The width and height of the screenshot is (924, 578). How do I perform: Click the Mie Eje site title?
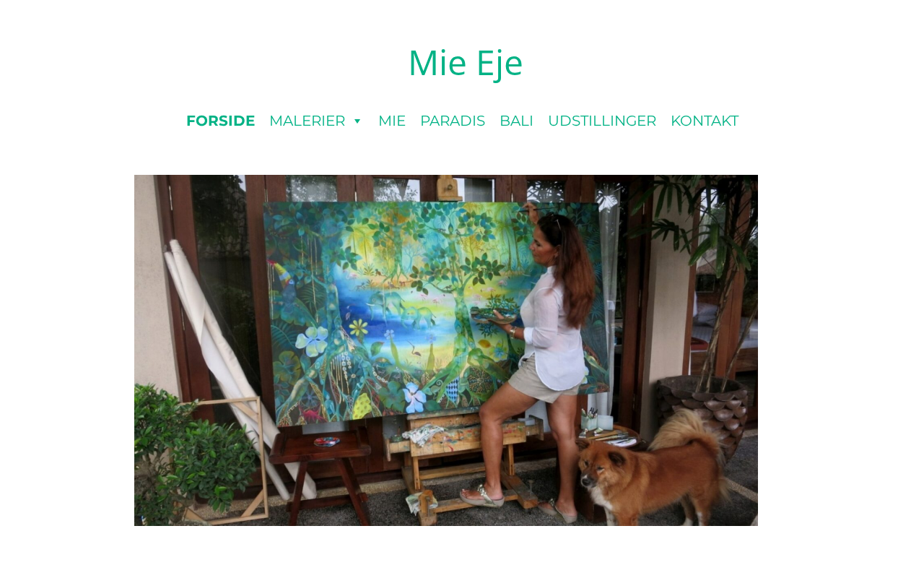(x=465, y=63)
